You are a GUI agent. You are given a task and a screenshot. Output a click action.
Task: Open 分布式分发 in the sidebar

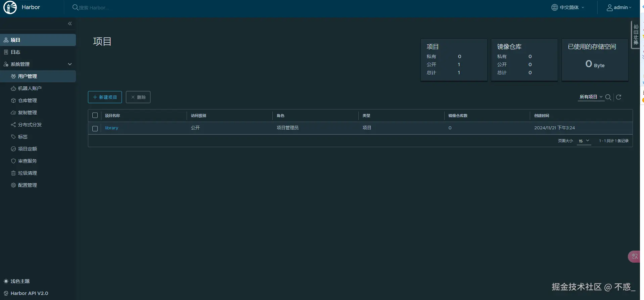38,125
